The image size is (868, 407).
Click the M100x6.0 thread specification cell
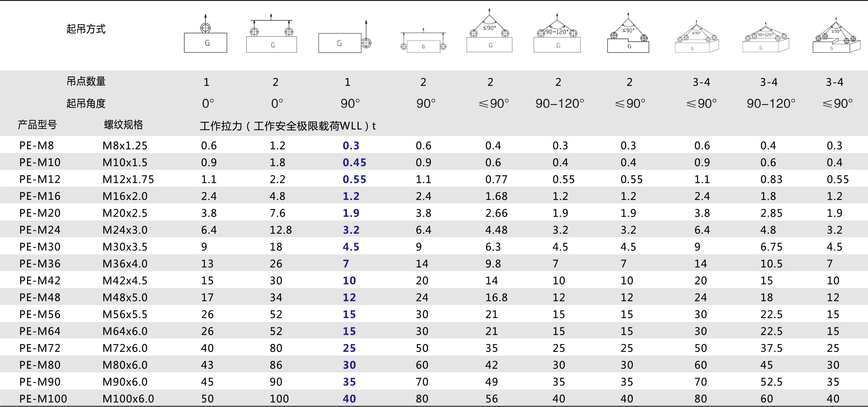click(128, 399)
